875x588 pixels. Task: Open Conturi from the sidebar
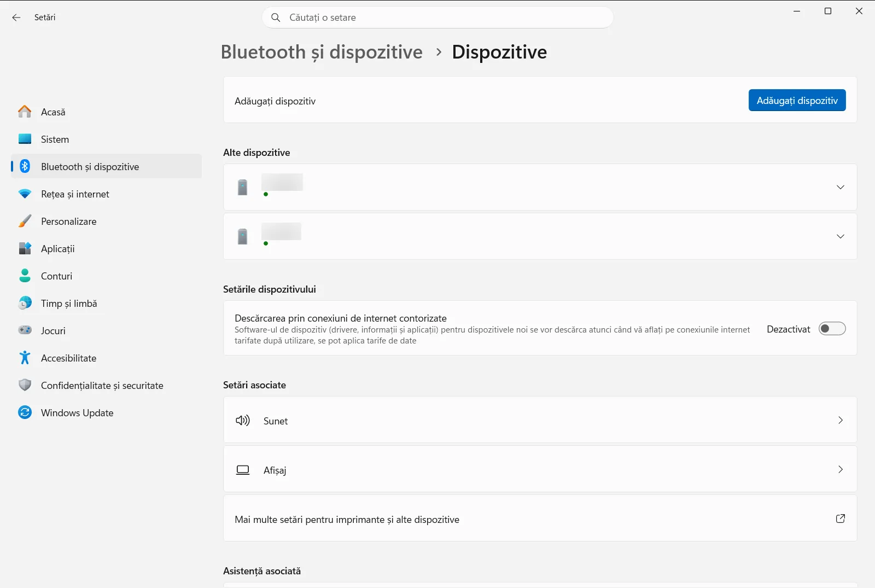[x=106, y=276]
